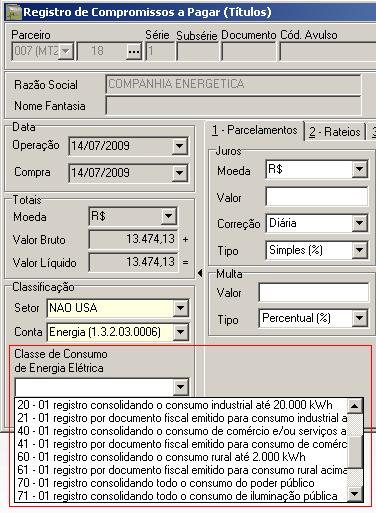Expand the Parceiro 007 (MT2 dropdown
Viewport: 376px width, 513px height.
(x=66, y=51)
